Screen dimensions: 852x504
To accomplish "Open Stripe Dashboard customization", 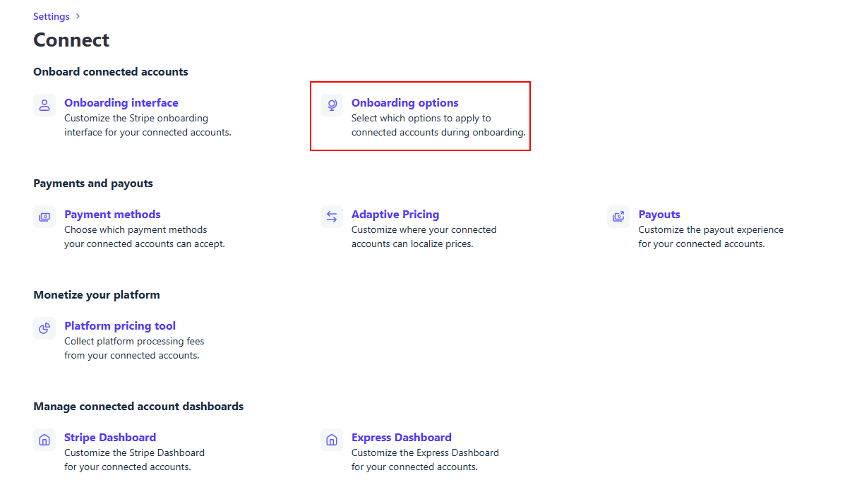I will pos(110,438).
